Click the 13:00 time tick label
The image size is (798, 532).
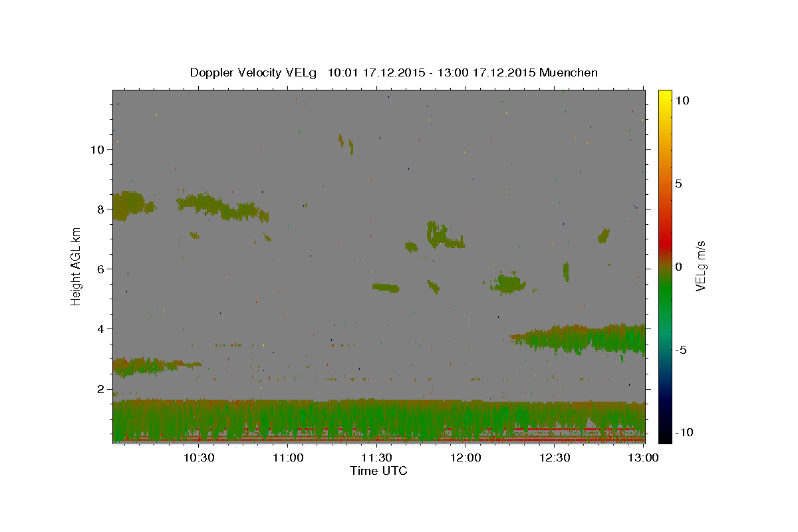pyautogui.click(x=644, y=458)
